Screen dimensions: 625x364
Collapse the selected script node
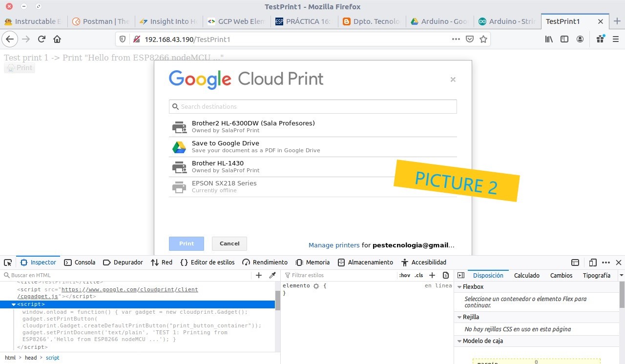click(14, 304)
